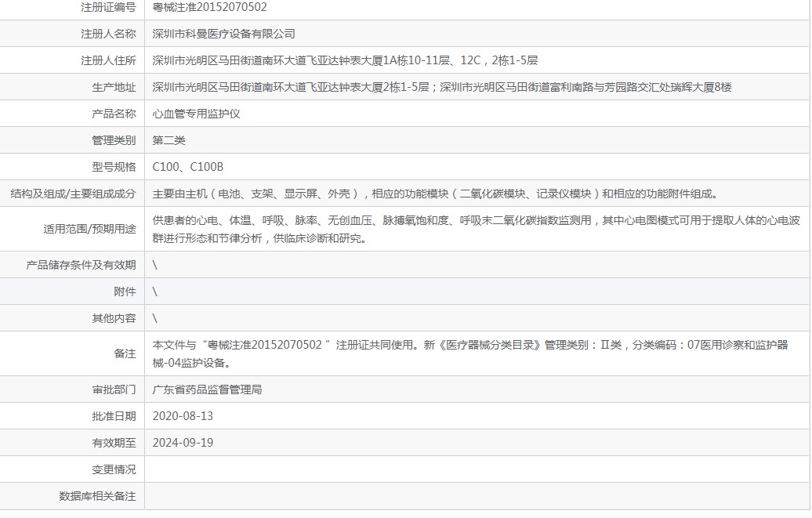Click the 注册人住所 row label
Image resolution: width=812 pixels, height=518 pixels.
(108, 60)
